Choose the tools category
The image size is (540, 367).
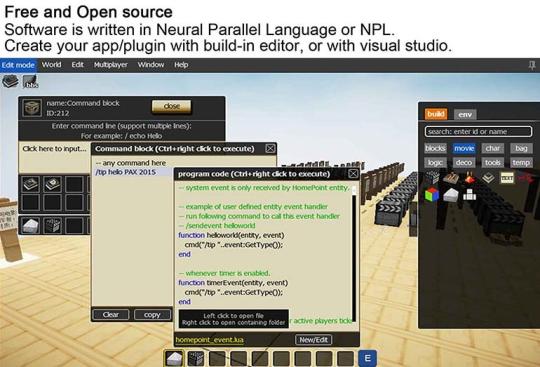point(493,162)
